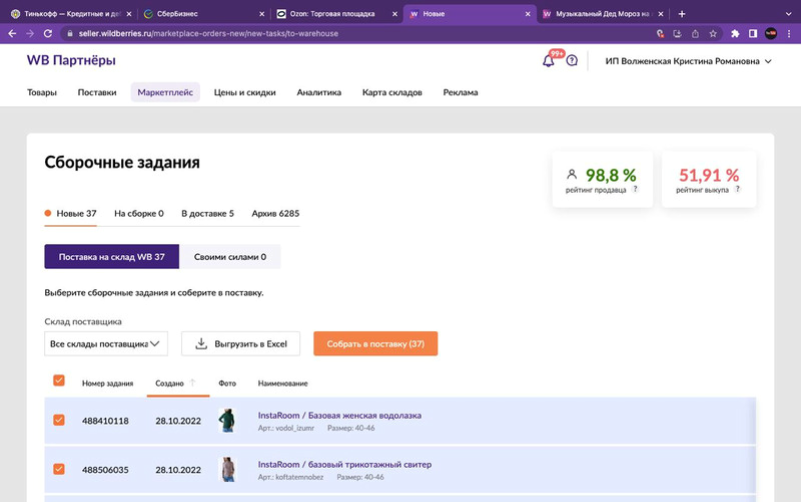This screenshot has width=801, height=502.
Task: Close the СберБизнес browser tab
Action: tap(262, 14)
